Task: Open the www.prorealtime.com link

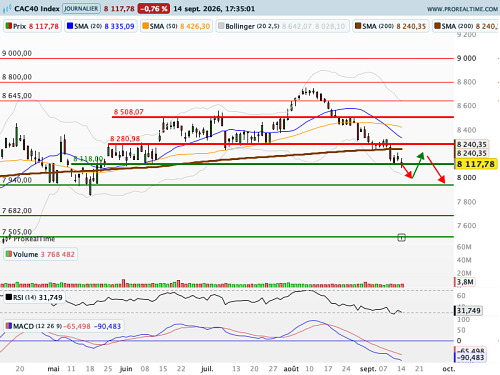Action: coord(462,9)
